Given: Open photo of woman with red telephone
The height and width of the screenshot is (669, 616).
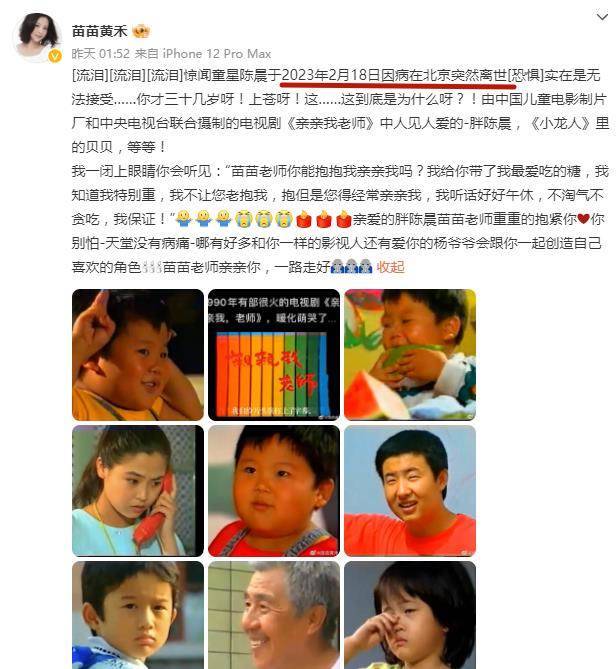Looking at the screenshot, I should [x=138, y=491].
